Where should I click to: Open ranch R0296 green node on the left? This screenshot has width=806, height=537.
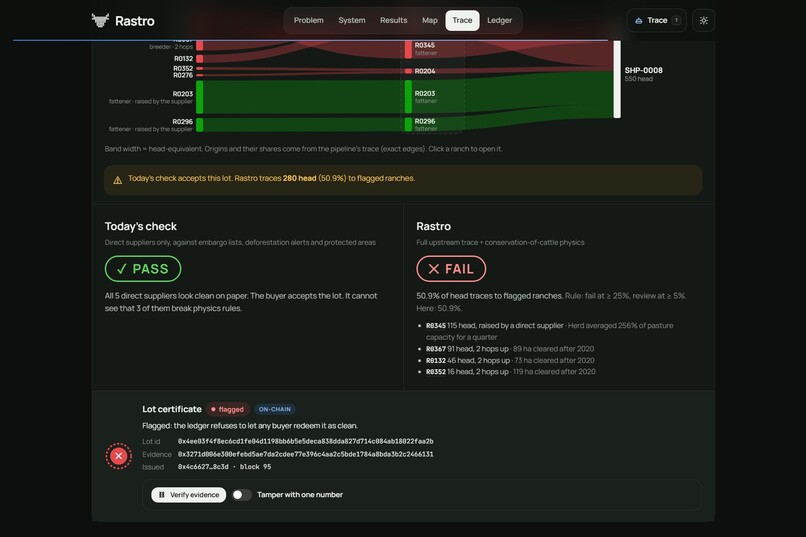[199, 124]
